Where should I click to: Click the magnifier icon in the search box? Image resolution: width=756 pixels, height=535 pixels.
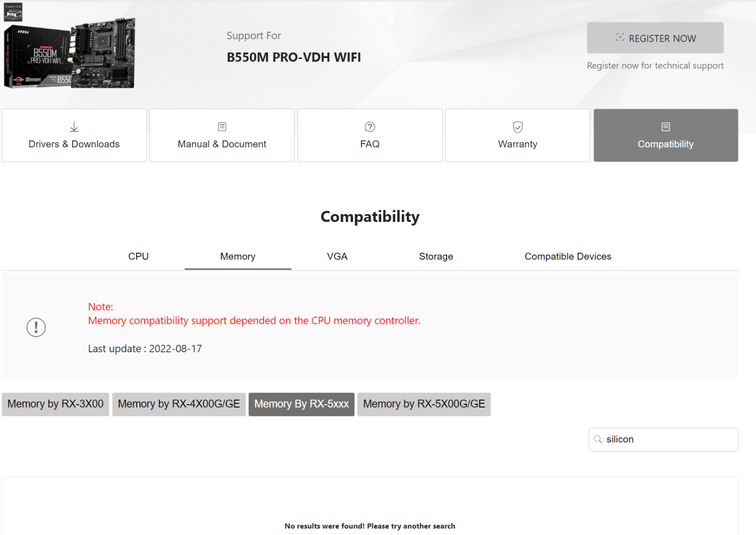click(x=598, y=439)
